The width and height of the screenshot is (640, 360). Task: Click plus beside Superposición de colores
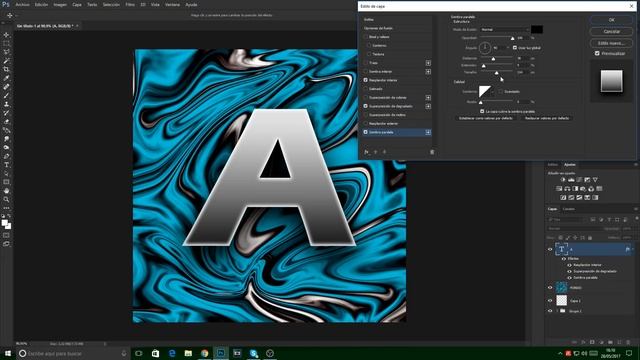[428, 98]
